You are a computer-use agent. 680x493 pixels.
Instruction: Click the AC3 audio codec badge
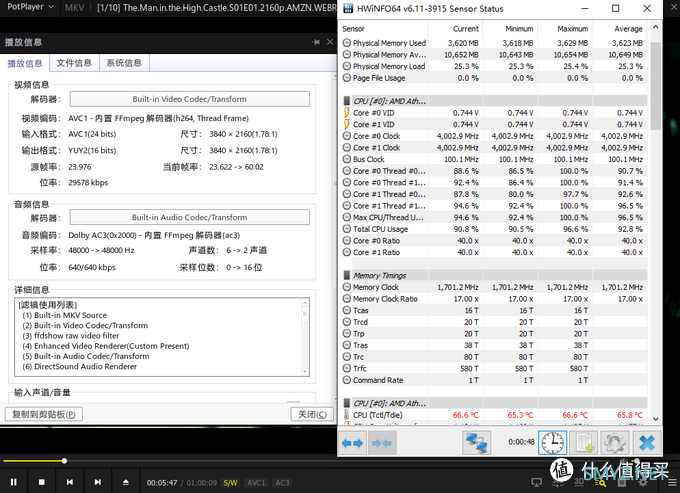coord(282,483)
